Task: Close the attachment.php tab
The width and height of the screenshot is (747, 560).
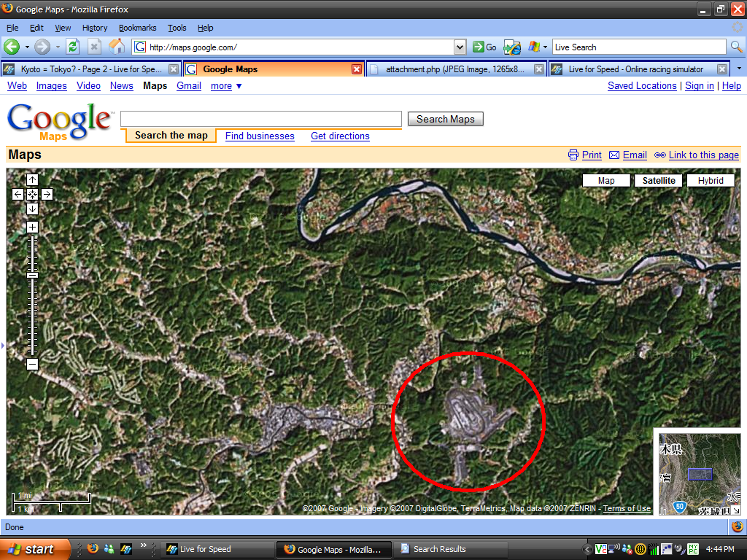Action: (x=539, y=69)
